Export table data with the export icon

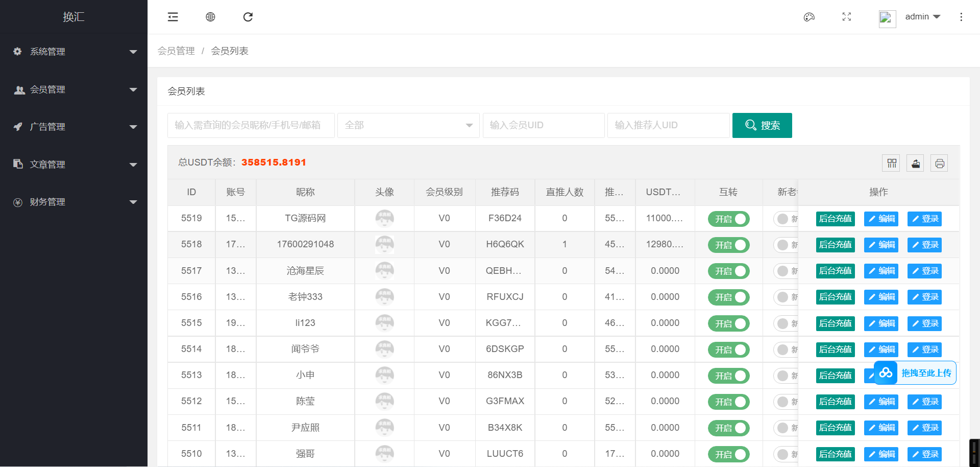tap(916, 163)
